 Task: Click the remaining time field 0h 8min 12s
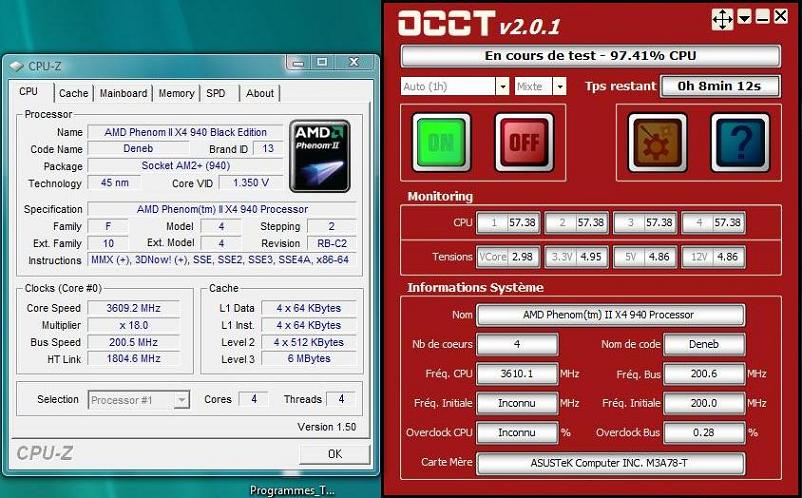[720, 86]
